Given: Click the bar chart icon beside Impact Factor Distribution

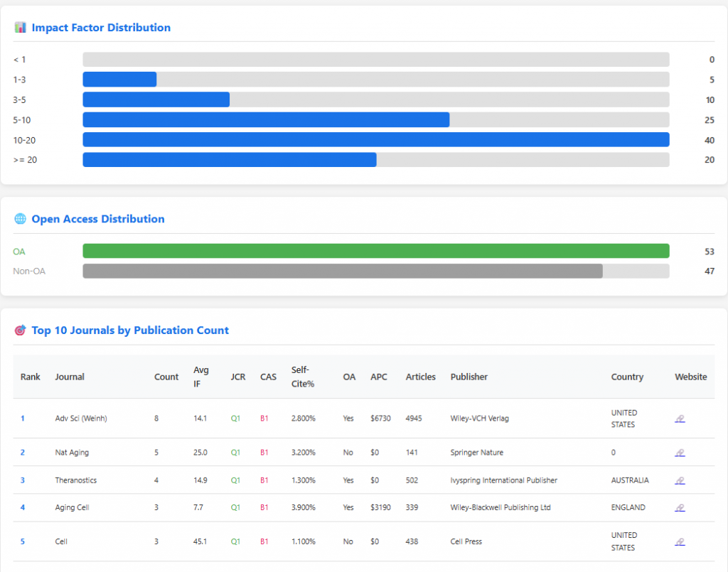Looking at the screenshot, I should pyautogui.click(x=20, y=28).
